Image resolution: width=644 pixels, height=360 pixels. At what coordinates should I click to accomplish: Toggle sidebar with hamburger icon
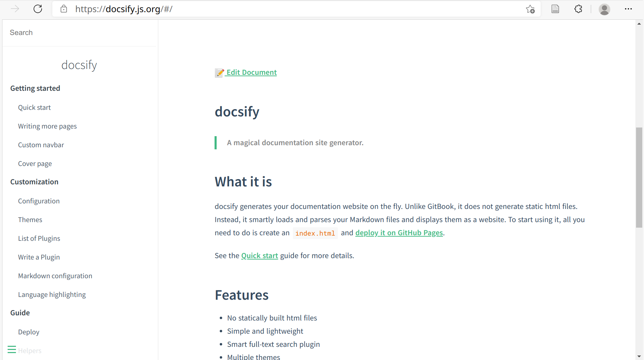pos(12,350)
